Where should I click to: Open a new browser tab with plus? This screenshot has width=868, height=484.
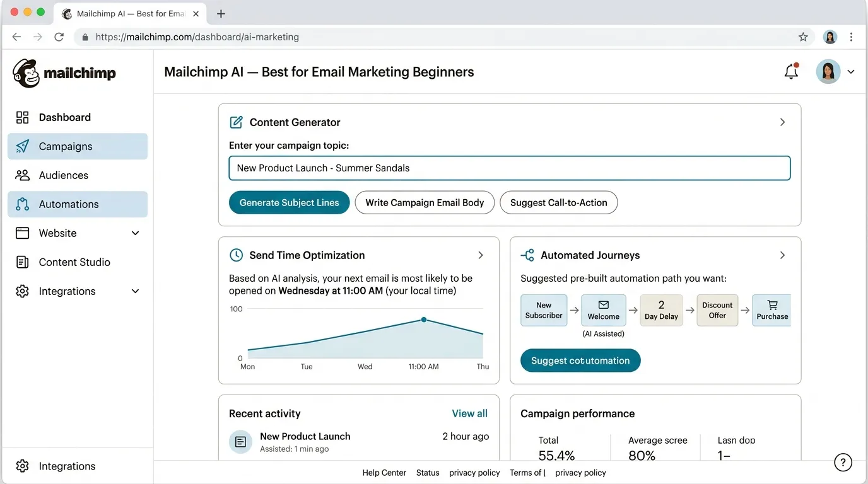point(221,14)
